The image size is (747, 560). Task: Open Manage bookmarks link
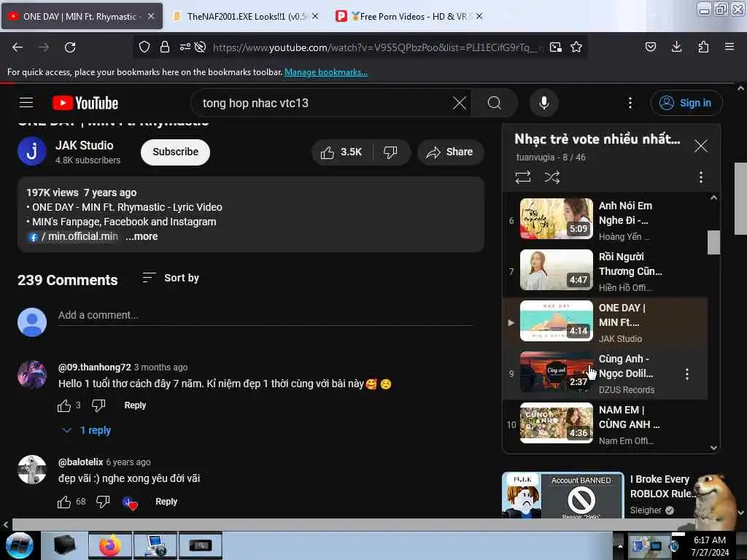pos(326,72)
